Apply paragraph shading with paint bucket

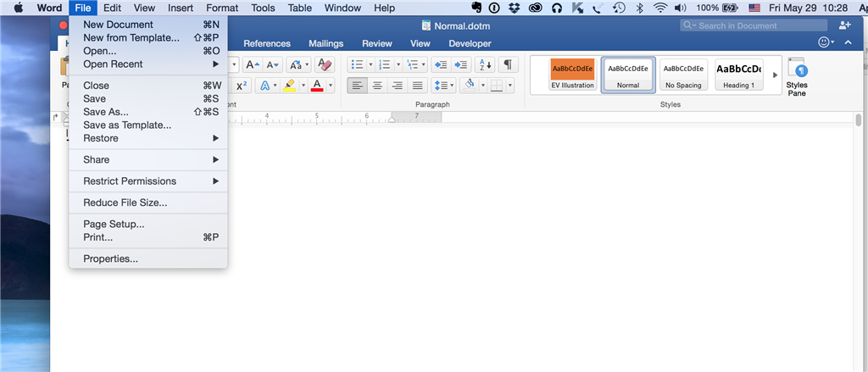[x=470, y=86]
